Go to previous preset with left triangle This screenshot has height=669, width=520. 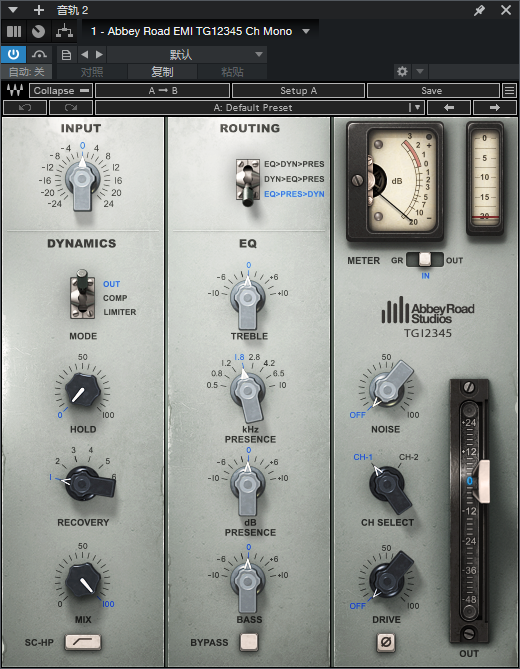pos(84,55)
